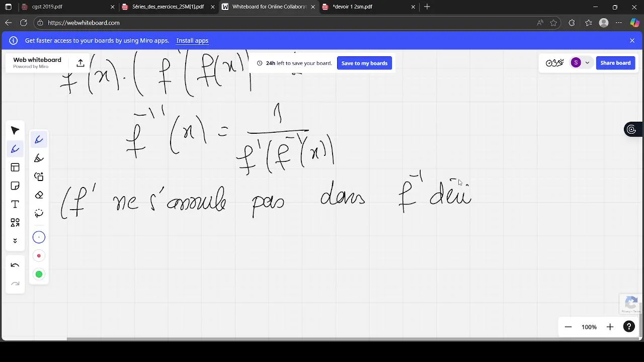Open a new browser tab
Screen dimensions: 644x362
(x=427, y=7)
